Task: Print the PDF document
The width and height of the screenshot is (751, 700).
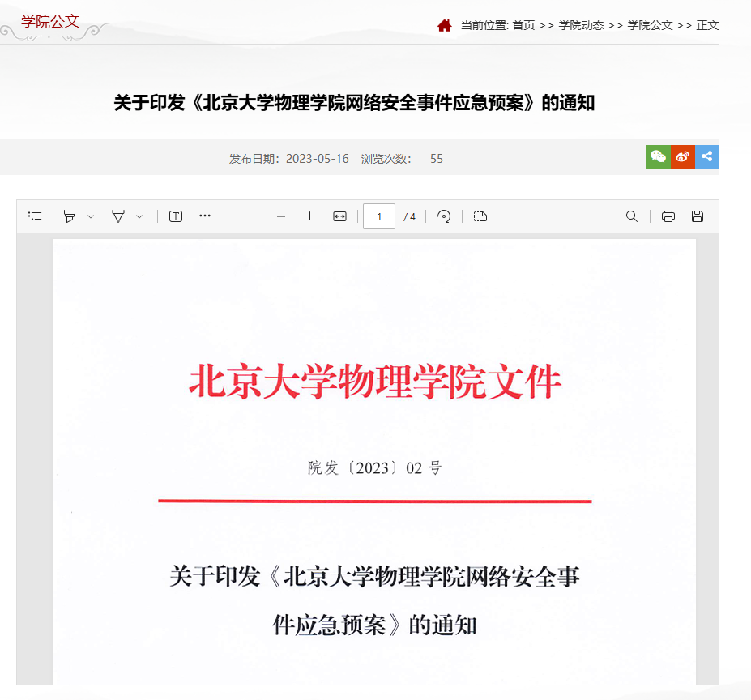Action: click(x=668, y=216)
